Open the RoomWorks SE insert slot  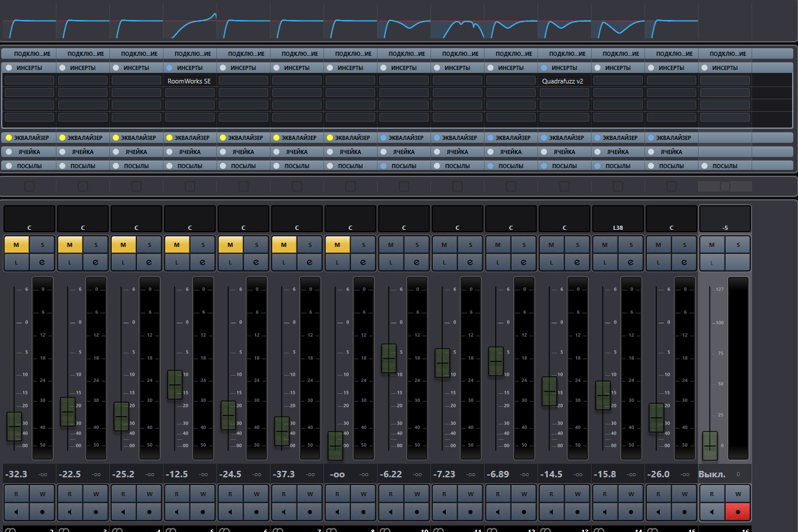pos(190,81)
